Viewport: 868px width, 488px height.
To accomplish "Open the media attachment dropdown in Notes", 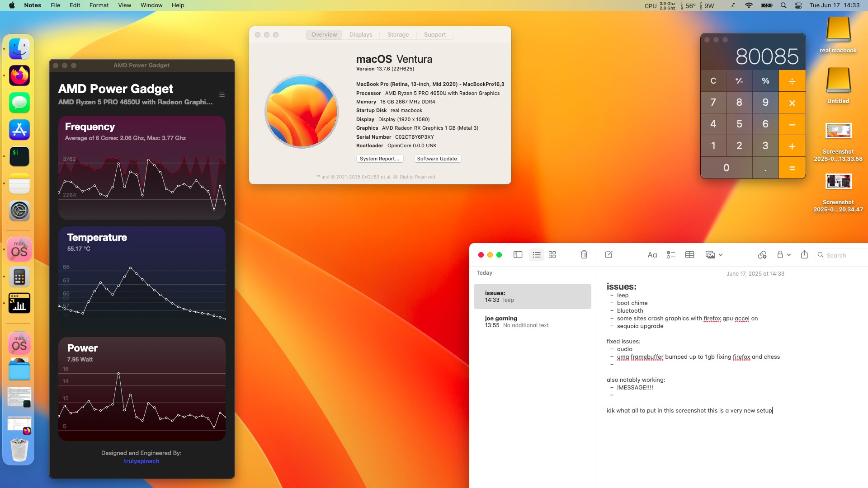I will [714, 255].
